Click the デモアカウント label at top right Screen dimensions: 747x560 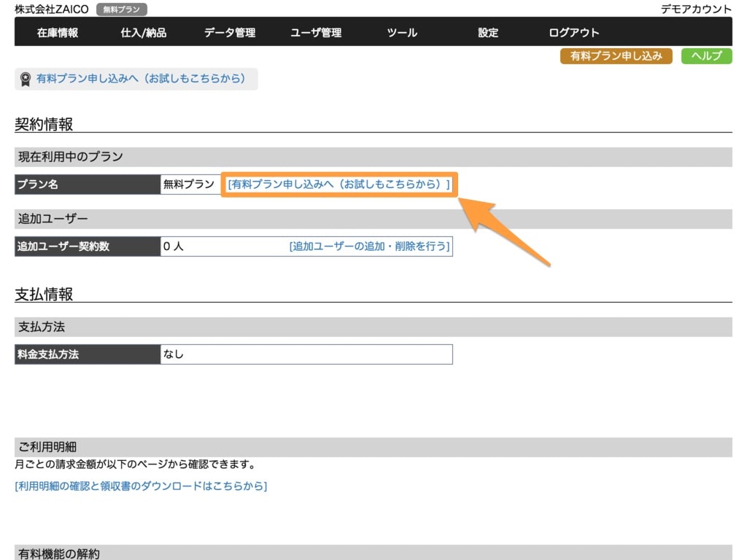[x=696, y=9]
